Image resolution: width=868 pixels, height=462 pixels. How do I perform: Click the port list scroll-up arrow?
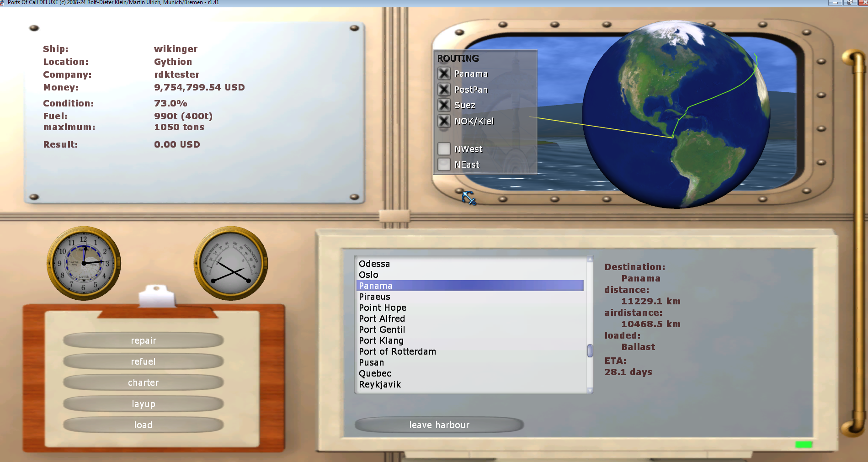pyautogui.click(x=590, y=259)
